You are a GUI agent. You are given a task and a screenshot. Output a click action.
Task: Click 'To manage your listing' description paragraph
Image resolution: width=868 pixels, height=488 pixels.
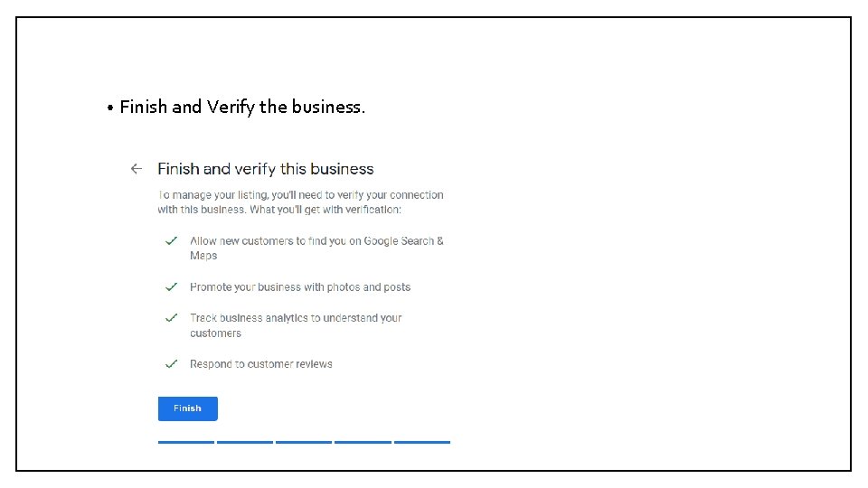click(300, 202)
